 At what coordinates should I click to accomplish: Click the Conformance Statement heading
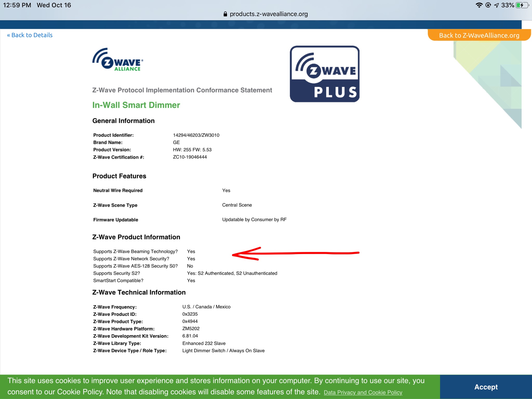(182, 90)
